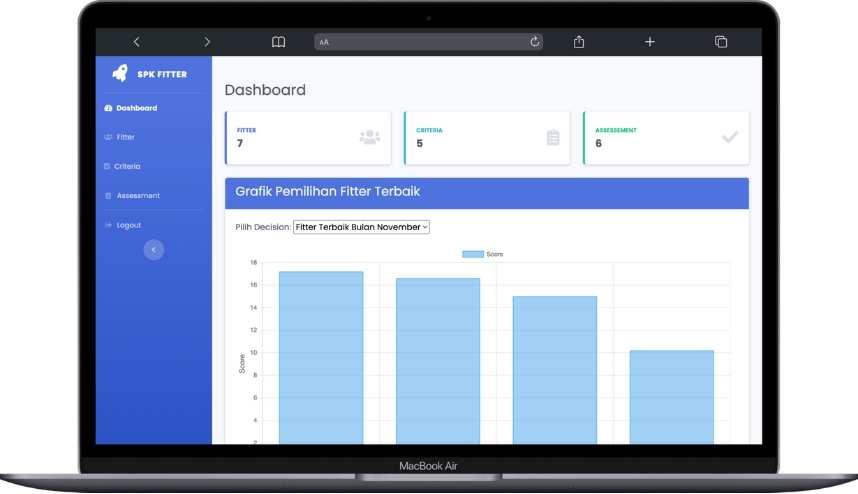Click the SPK Fitter rocket logo icon
Image resolution: width=858 pixels, height=494 pixels.
point(120,74)
